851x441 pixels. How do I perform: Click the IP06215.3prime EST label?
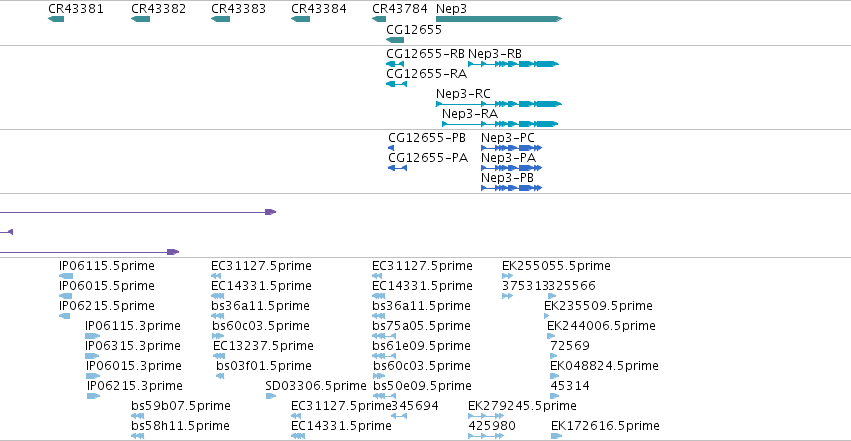tap(135, 386)
